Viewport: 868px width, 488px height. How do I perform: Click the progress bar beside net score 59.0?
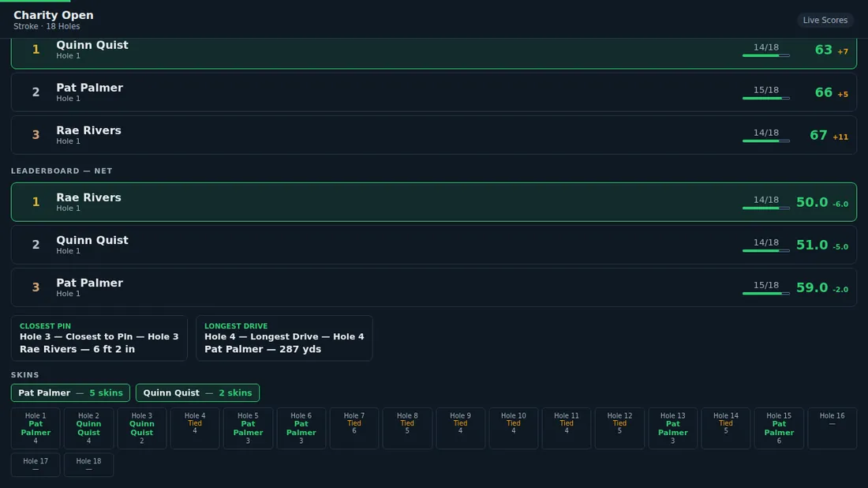click(x=765, y=293)
